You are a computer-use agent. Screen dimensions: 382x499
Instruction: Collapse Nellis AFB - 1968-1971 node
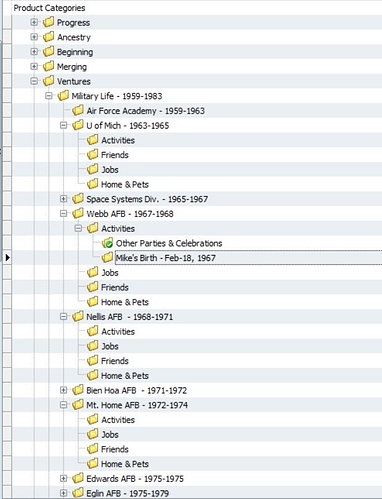click(x=63, y=317)
